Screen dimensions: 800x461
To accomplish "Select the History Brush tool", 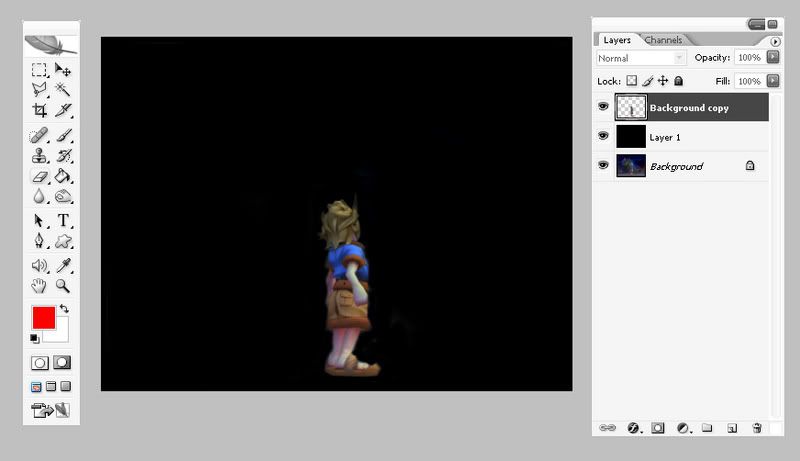I will [x=63, y=156].
